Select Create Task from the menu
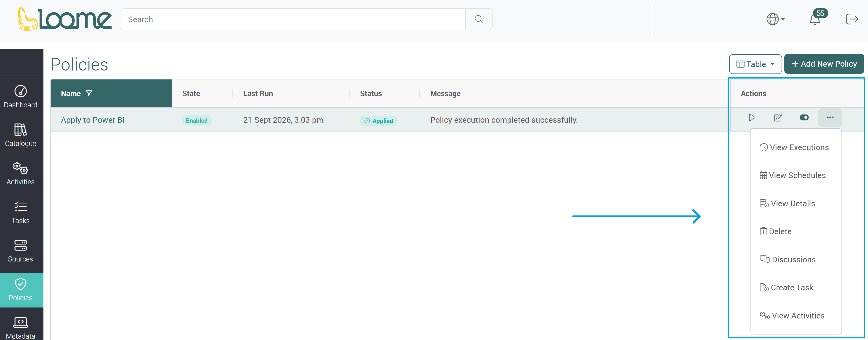 (x=796, y=287)
